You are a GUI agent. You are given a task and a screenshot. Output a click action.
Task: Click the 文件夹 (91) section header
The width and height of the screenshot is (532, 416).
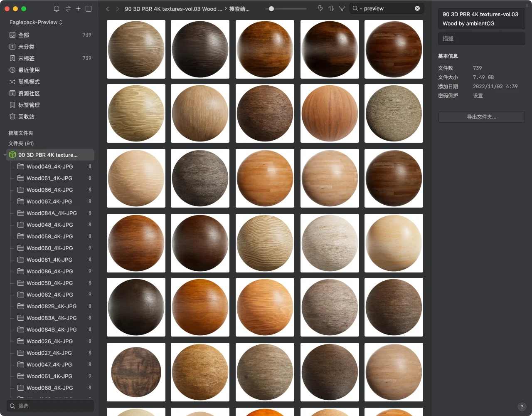(21, 144)
